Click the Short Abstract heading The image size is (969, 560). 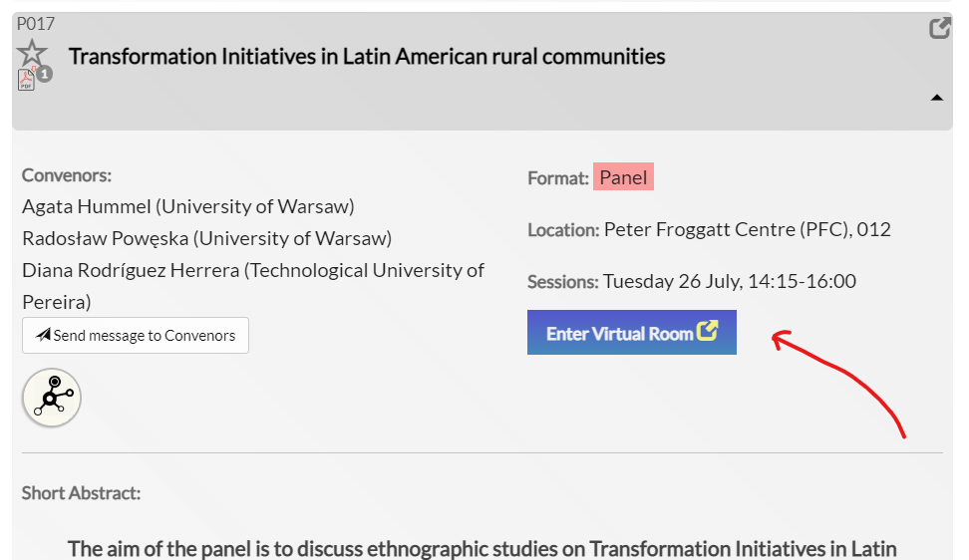coord(81,493)
